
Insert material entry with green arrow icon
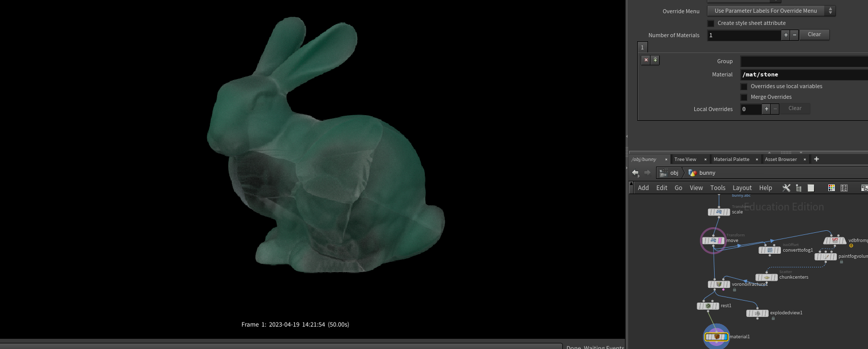(x=655, y=60)
